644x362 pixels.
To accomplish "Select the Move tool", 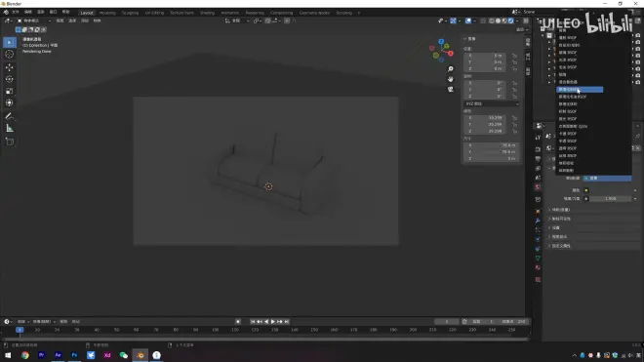I will (10, 67).
